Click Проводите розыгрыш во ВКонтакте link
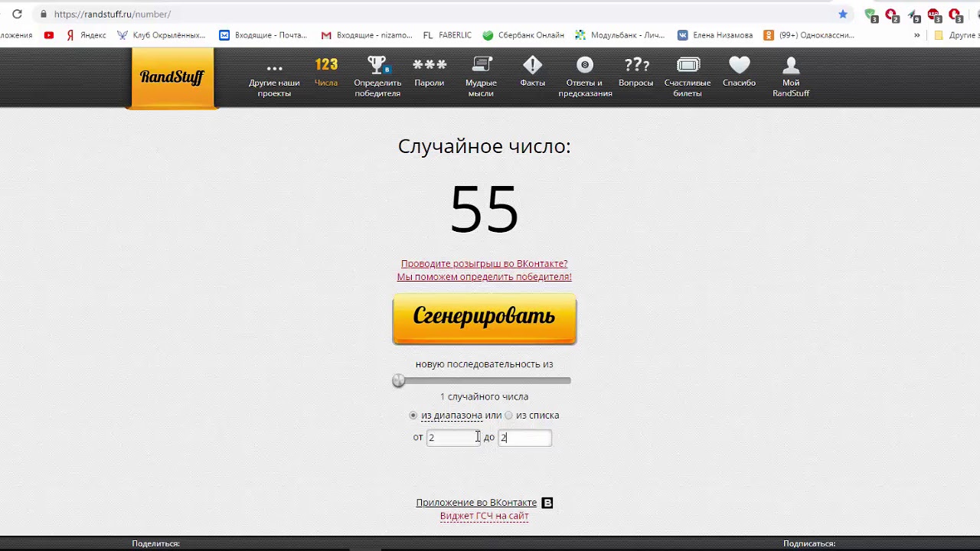 point(485,263)
